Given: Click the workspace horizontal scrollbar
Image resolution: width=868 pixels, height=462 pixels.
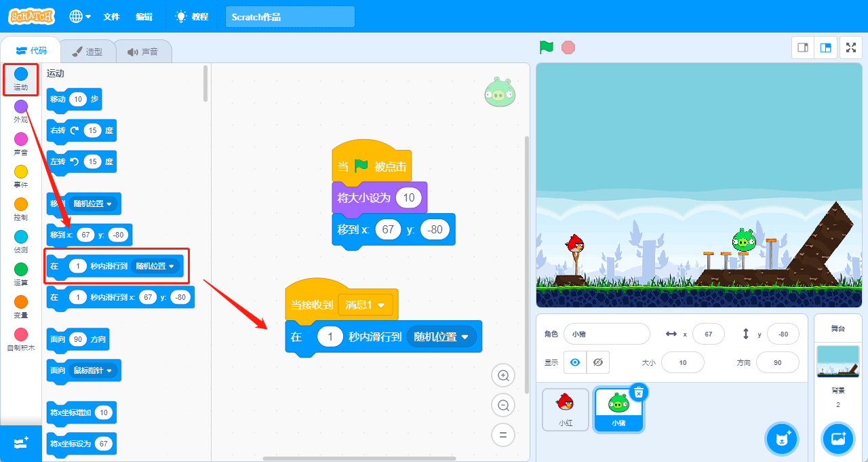Looking at the screenshot, I should tap(359, 459).
